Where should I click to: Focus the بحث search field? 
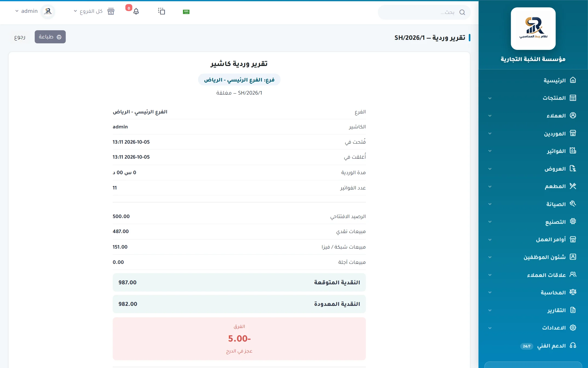[x=424, y=12]
